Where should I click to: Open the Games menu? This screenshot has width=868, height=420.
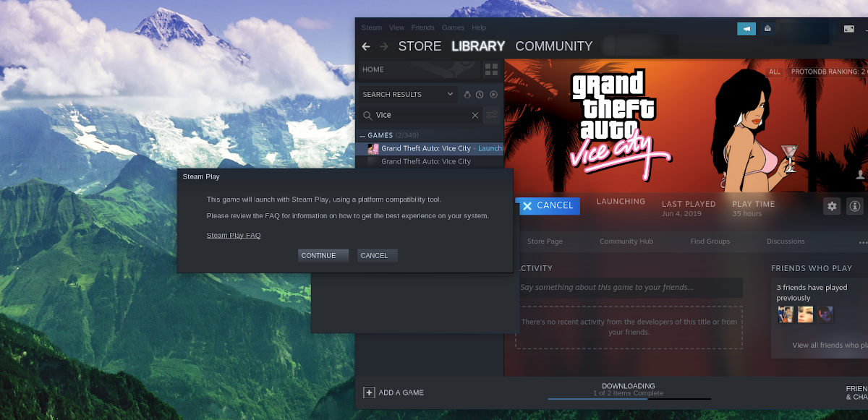pos(453,27)
